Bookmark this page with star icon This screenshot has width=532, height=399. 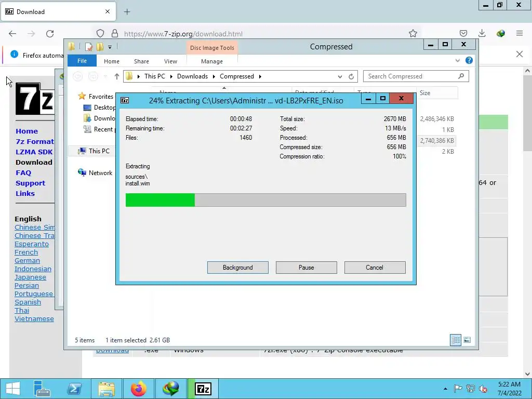pyautogui.click(x=413, y=33)
